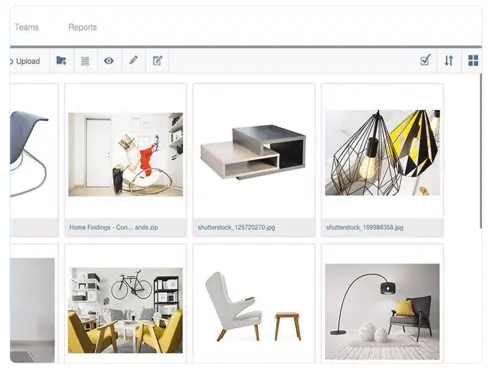The width and height of the screenshot is (492, 378).
Task: Open the edit note icon
Action: 157,61
